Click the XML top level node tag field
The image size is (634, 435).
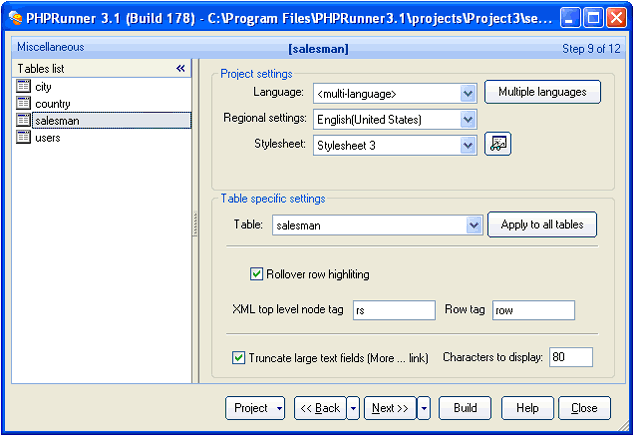[394, 310]
